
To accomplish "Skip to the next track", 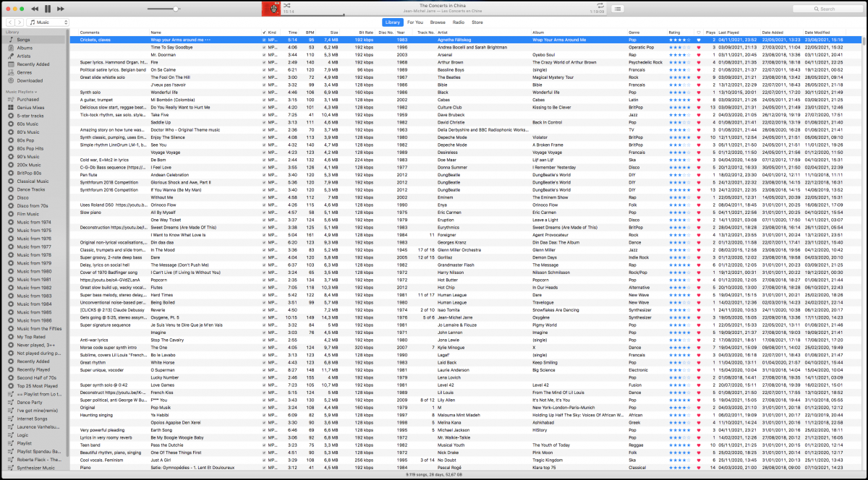I will [x=60, y=9].
